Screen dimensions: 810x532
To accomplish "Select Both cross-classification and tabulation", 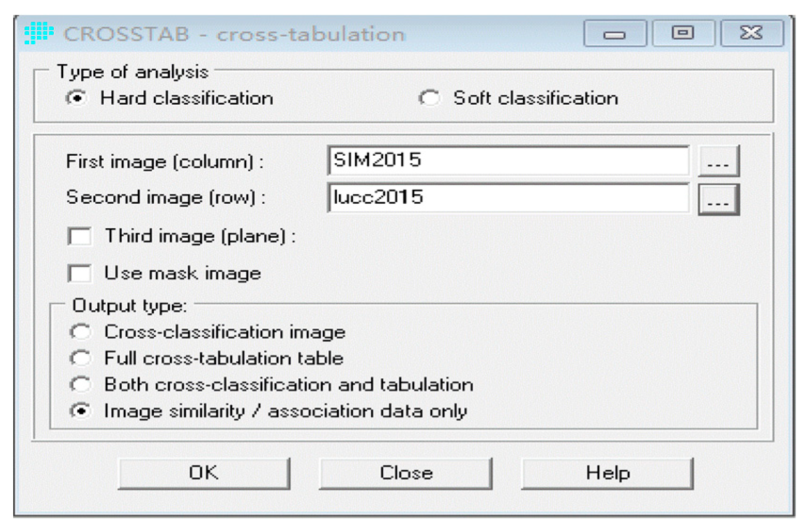I will [x=81, y=384].
